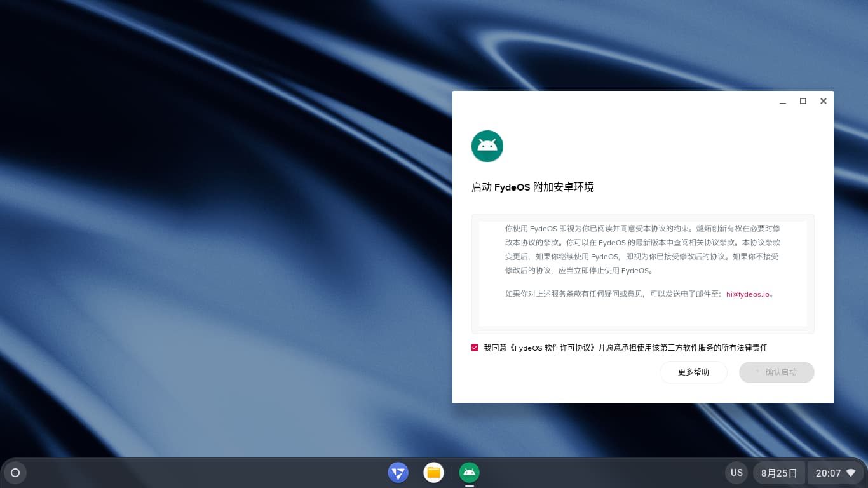Click the large Android logo in dialog
Image resolution: width=868 pixels, height=488 pixels.
[487, 146]
